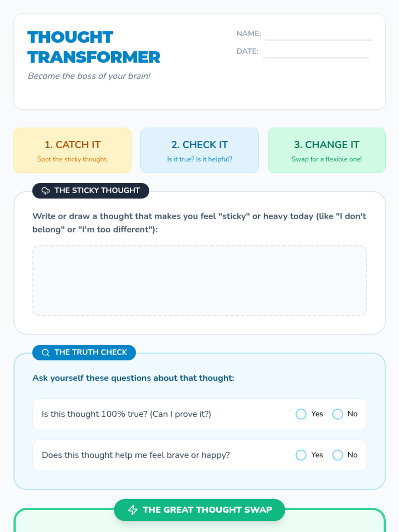The height and width of the screenshot is (532, 399).
Task: Click The Sticky Thought section badge
Action: click(90, 191)
